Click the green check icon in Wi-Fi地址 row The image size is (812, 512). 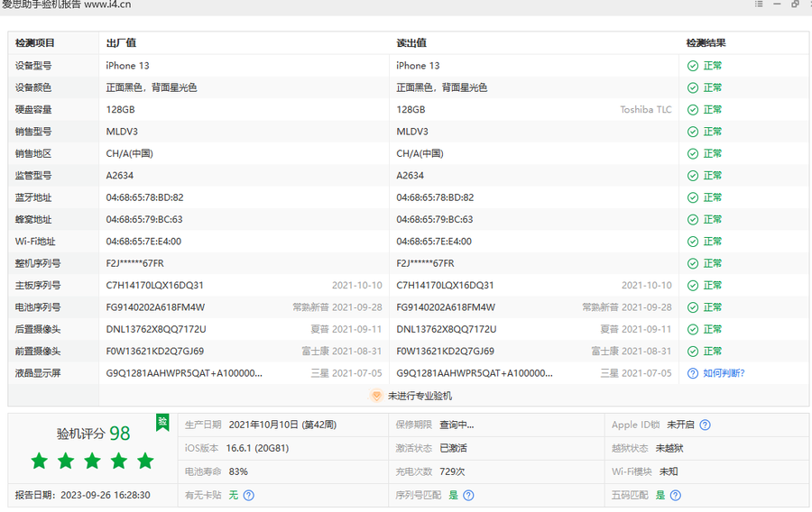click(692, 242)
